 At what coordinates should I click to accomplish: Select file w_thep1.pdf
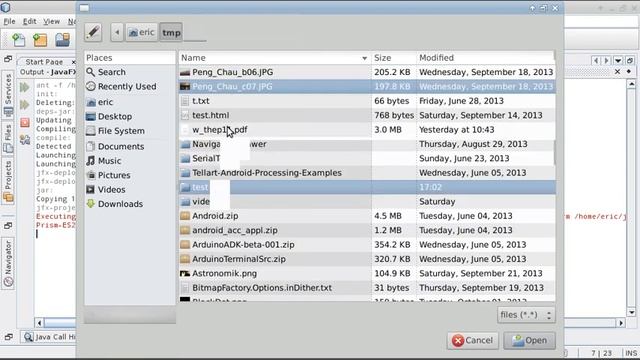tap(367, 129)
